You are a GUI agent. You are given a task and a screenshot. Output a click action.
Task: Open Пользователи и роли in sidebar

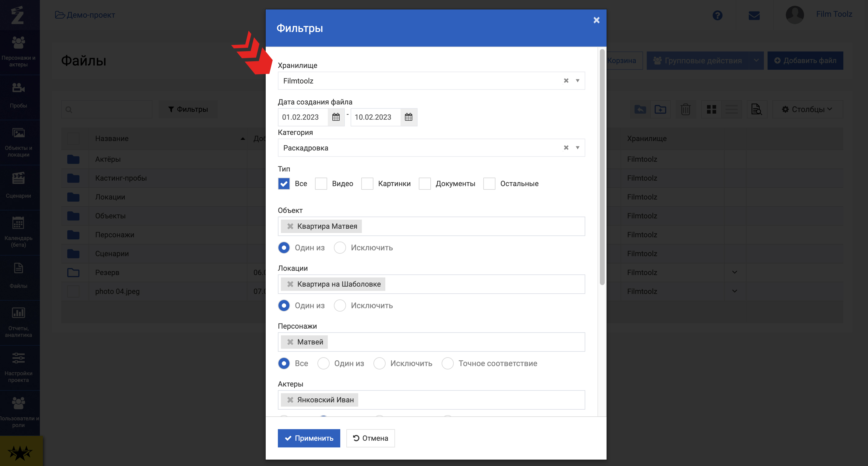[x=19, y=413]
